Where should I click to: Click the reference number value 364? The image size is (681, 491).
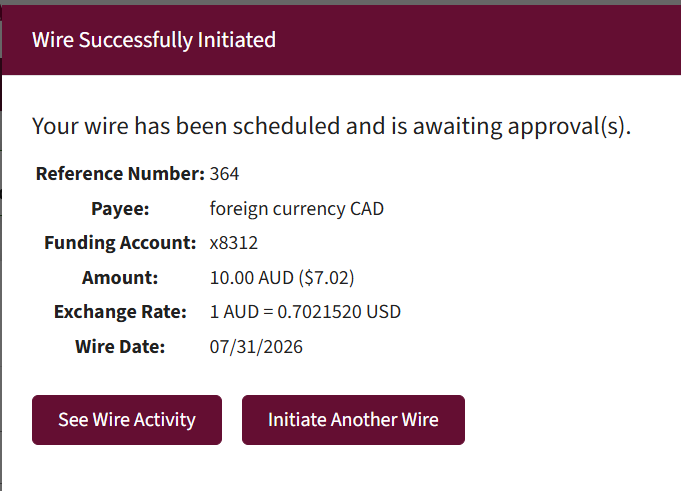click(224, 174)
